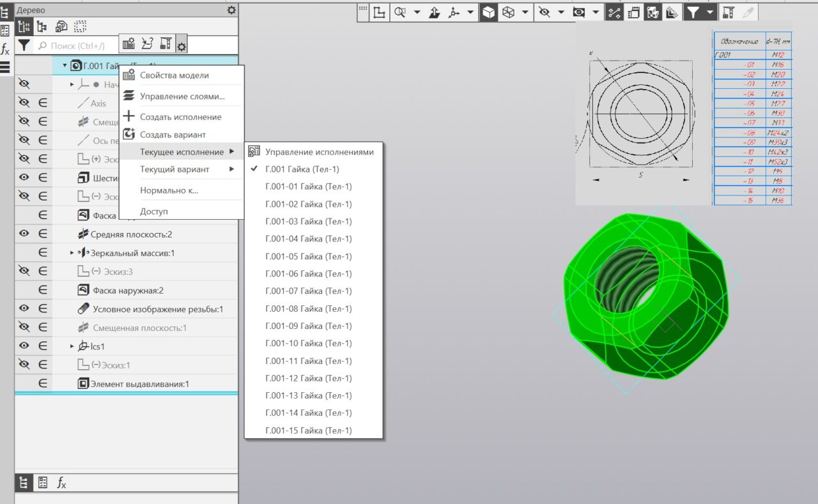The image size is (818, 504).
Task: Choose Создать вариант menu item
Action: tap(181, 135)
